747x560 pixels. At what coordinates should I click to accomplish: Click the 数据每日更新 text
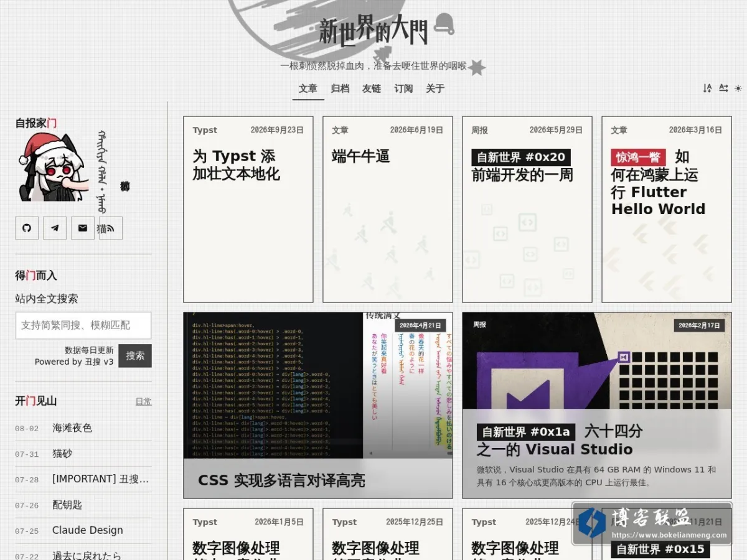[x=89, y=350]
